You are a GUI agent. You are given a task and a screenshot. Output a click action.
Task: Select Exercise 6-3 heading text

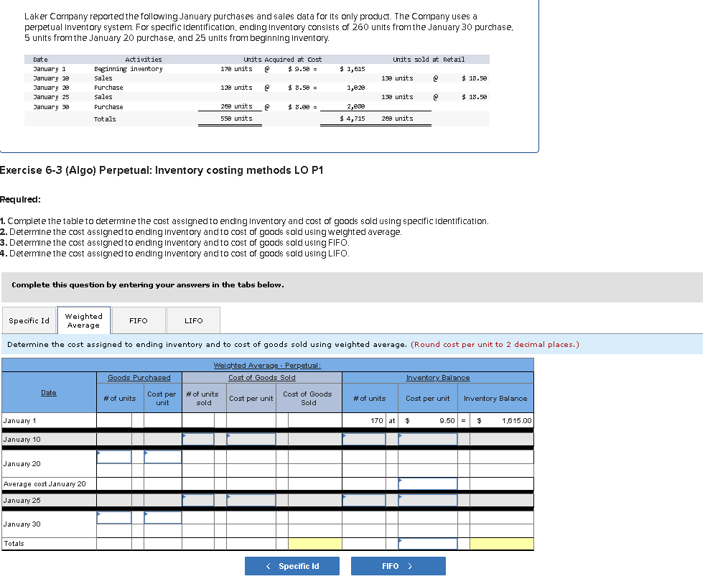tap(162, 170)
